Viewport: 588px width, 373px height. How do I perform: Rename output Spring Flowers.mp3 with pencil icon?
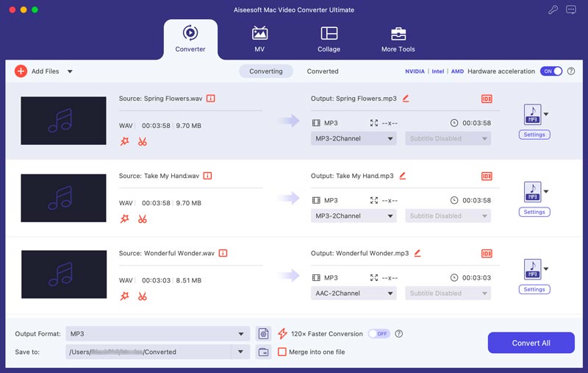click(x=406, y=99)
